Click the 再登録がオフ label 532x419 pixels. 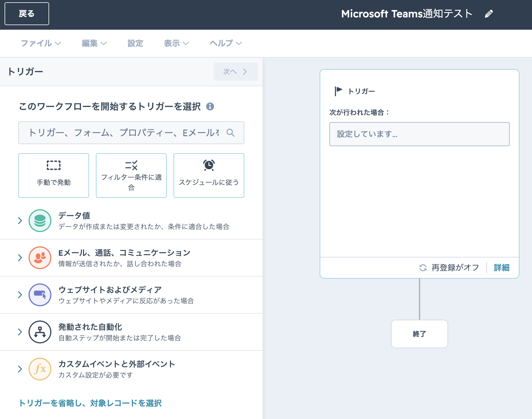(x=455, y=268)
